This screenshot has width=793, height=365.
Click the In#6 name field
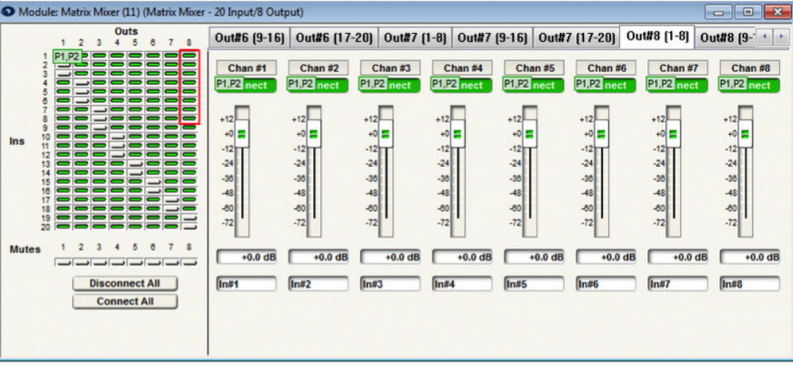pyautogui.click(x=606, y=284)
